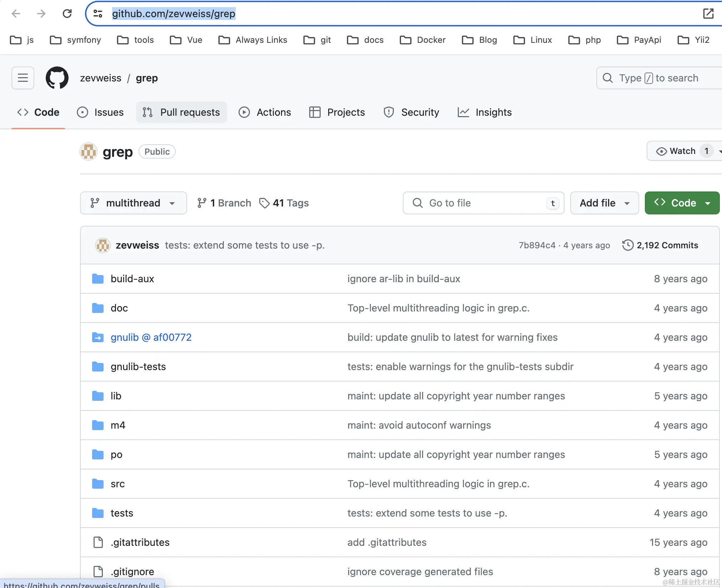The image size is (722, 588).
Task: Click the zevweiss avatar in commit row
Action: (x=103, y=245)
